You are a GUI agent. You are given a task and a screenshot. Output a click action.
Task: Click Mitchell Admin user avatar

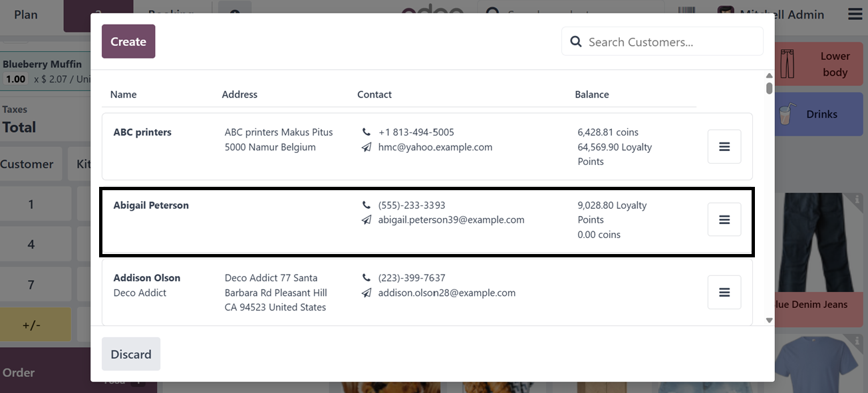click(726, 14)
